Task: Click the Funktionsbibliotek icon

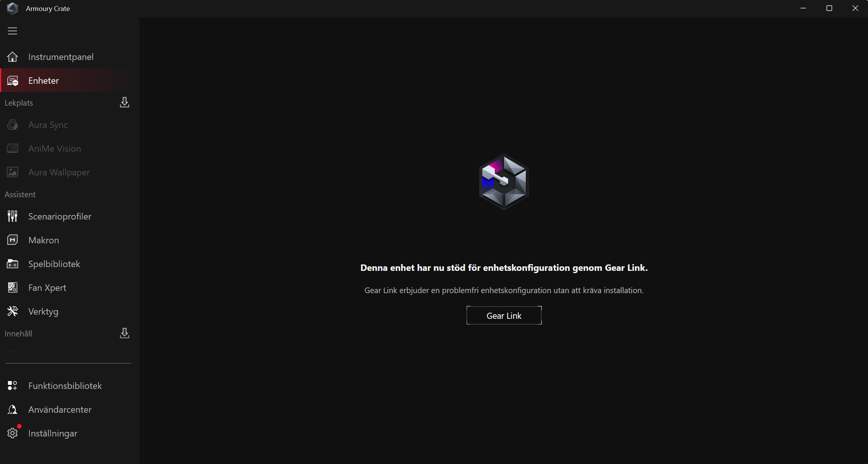Action: pyautogui.click(x=12, y=386)
